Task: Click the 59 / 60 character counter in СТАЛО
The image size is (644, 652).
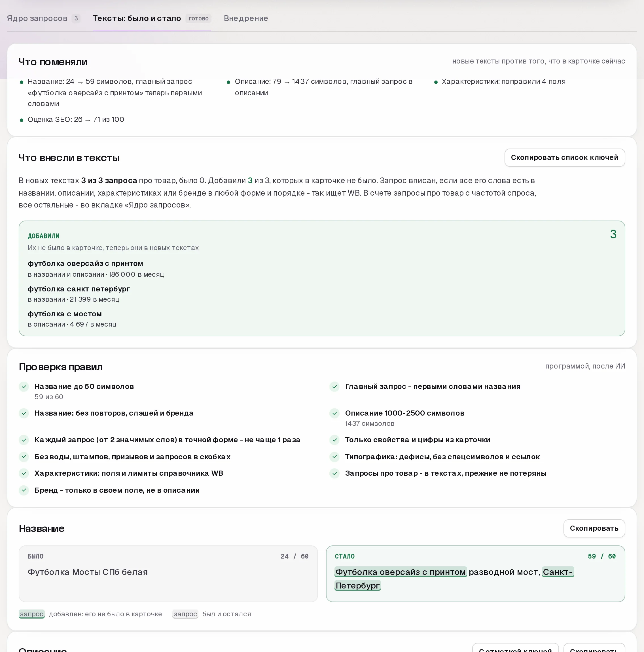Action: [x=602, y=556]
